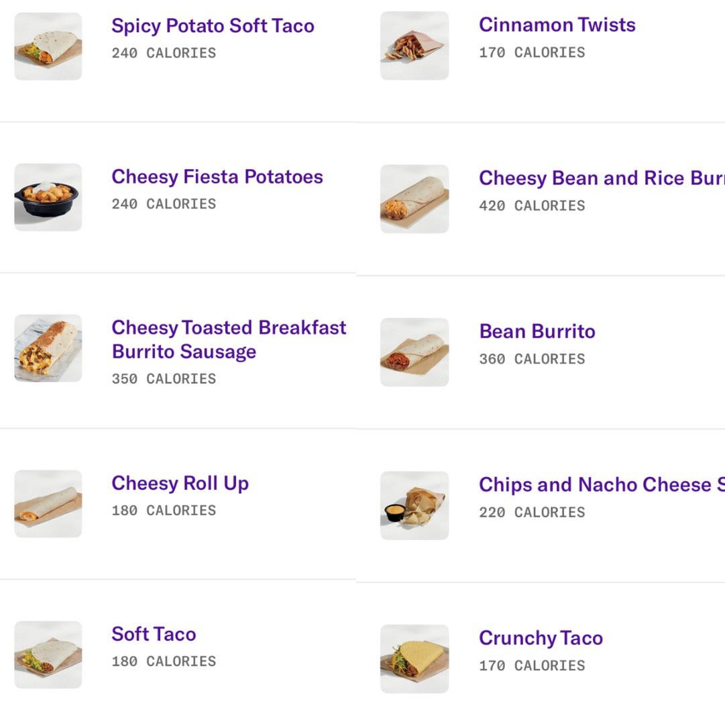Click the Cinnamon Twists item name
Screen dimensions: 725x728
(557, 25)
